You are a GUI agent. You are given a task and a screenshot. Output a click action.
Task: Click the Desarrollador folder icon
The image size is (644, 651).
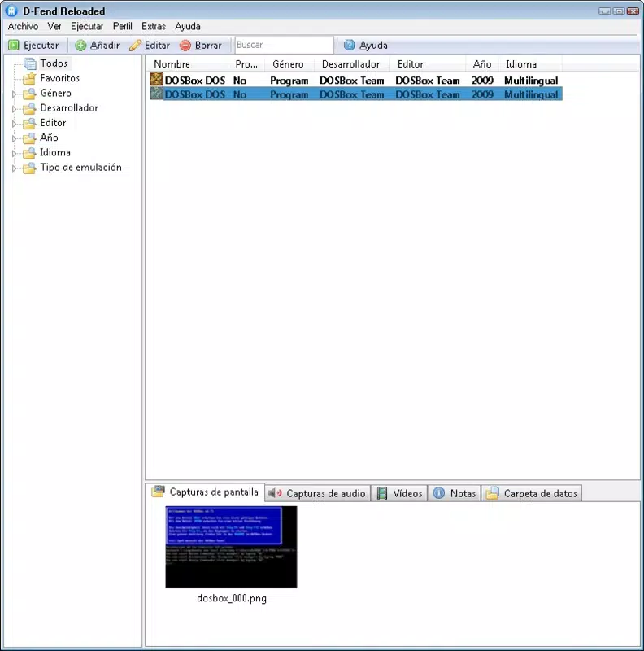click(29, 108)
